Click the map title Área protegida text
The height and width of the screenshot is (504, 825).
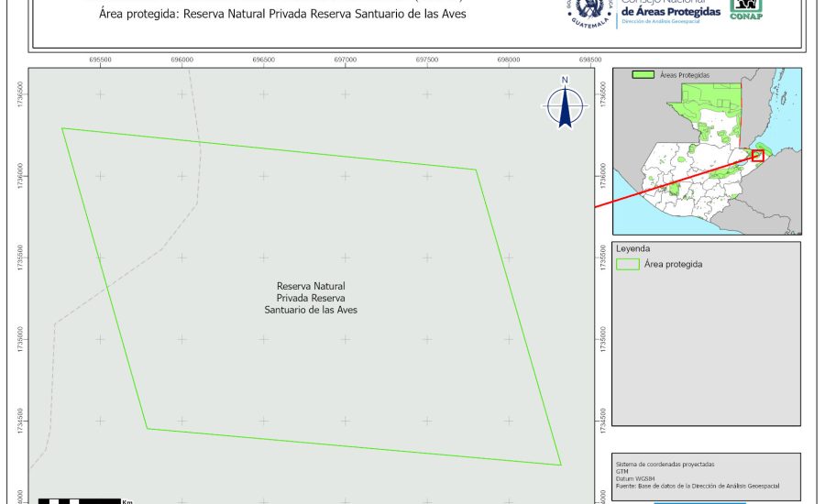[x=282, y=14]
